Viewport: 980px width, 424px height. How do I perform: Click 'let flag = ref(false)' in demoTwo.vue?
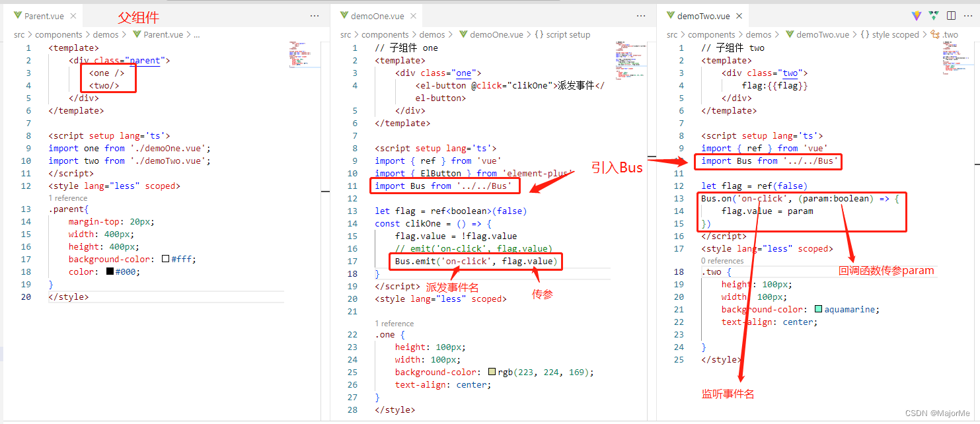[754, 186]
